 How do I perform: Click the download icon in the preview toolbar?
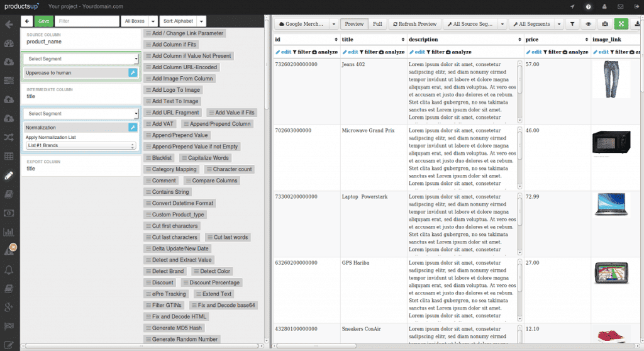[x=637, y=24]
